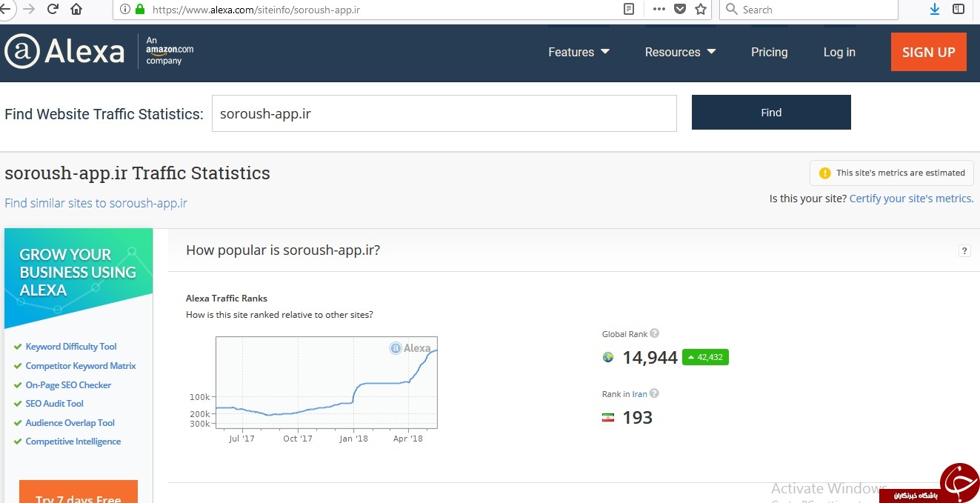The height and width of the screenshot is (503, 980).
Task: Reload the page with the refresh icon
Action: [53, 9]
